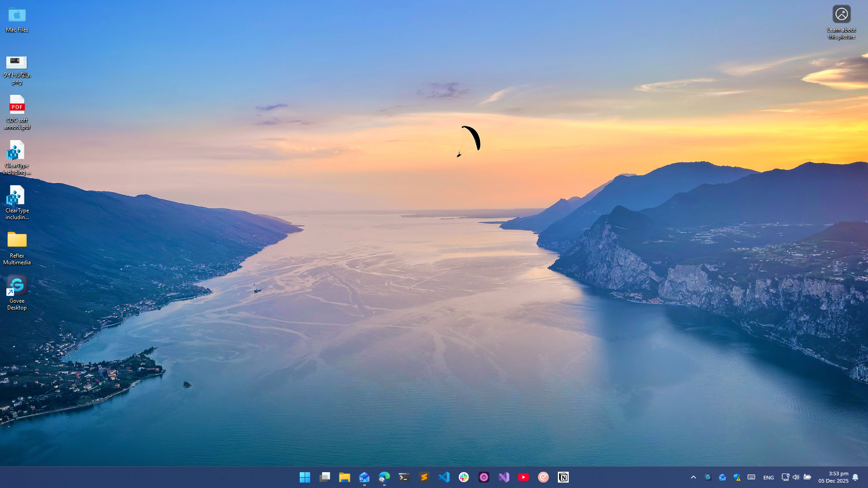Viewport: 868px width, 488px height.
Task: Open Slack from the taskbar
Action: tap(464, 477)
